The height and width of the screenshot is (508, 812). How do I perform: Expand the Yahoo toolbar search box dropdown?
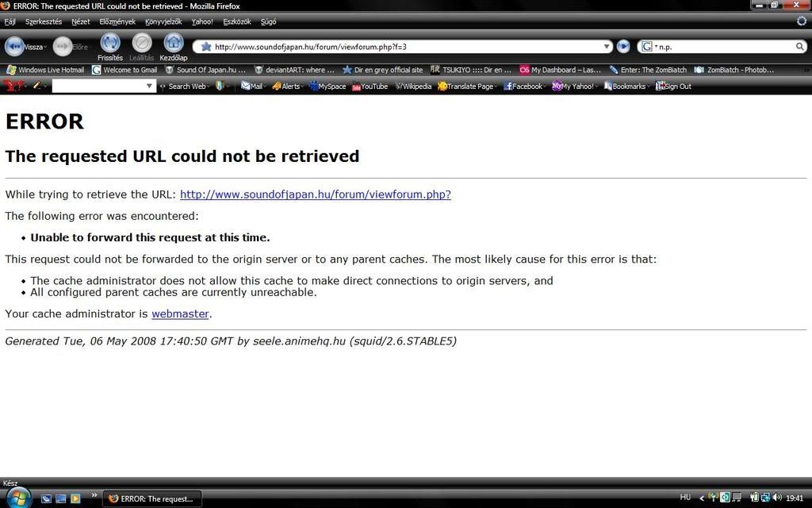tap(149, 87)
